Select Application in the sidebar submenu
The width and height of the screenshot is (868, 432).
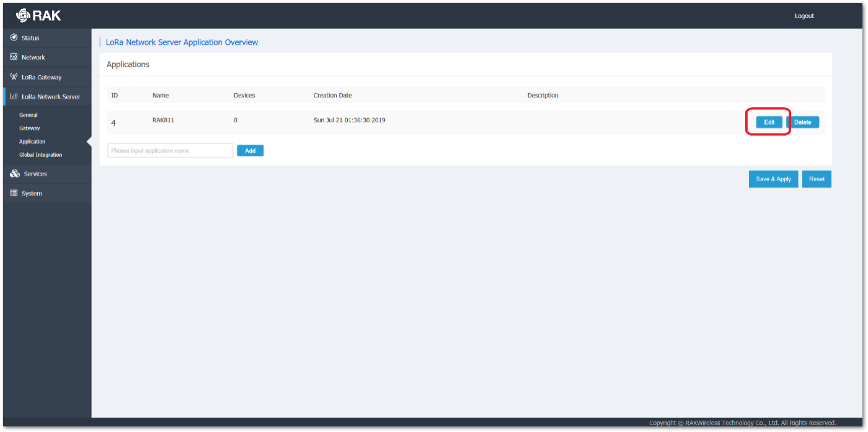(x=32, y=141)
